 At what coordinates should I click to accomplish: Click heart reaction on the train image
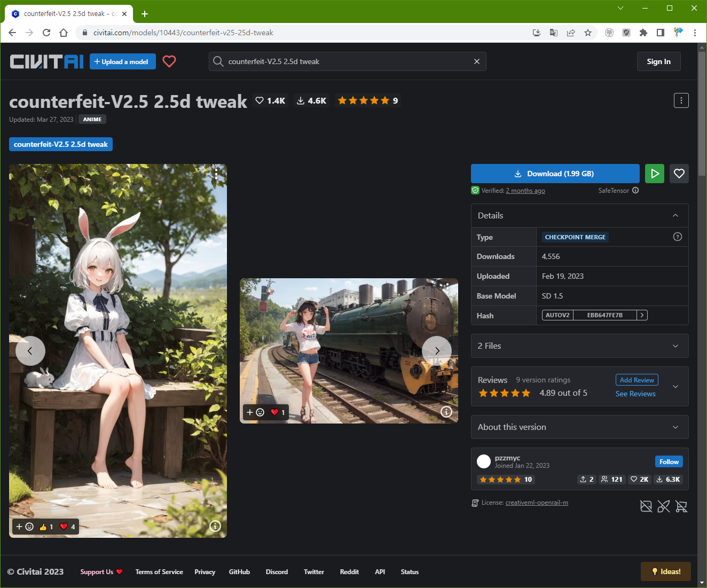278,412
